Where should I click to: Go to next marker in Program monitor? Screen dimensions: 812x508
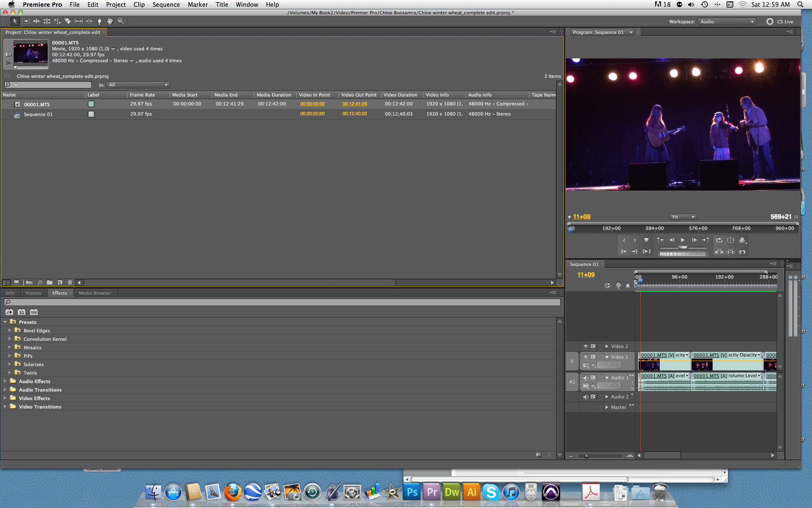pyautogui.click(x=705, y=240)
